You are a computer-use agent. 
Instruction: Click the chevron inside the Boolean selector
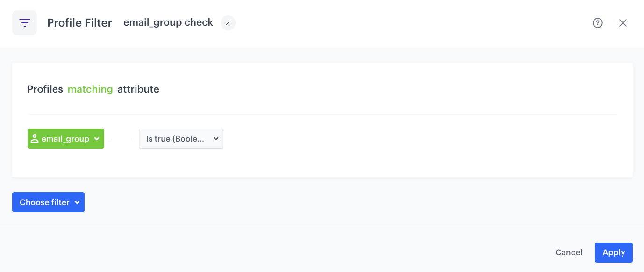215,138
